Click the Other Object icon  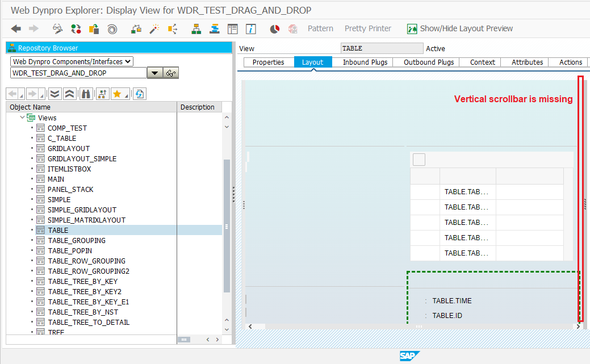pyautogui.click(x=94, y=28)
